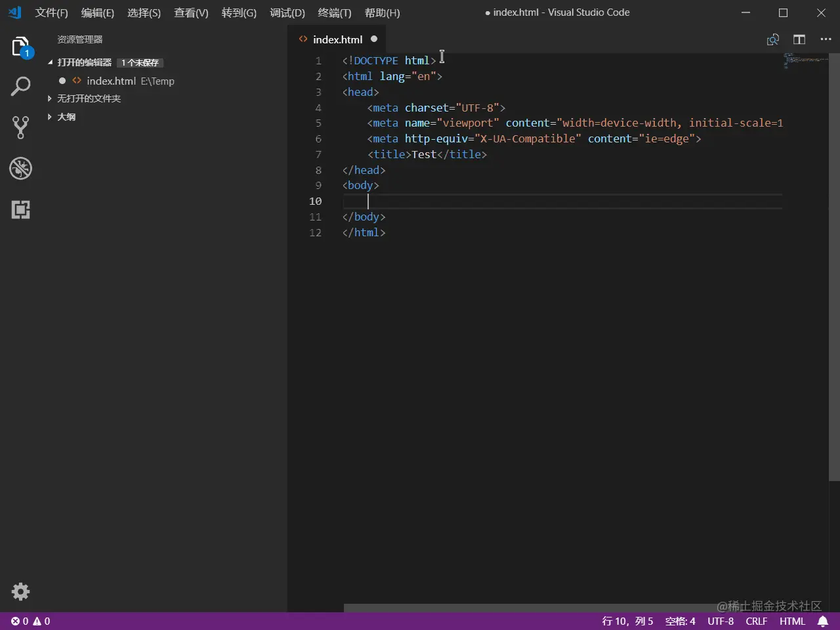Open the Search view icon
The width and height of the screenshot is (840, 630).
point(21,86)
